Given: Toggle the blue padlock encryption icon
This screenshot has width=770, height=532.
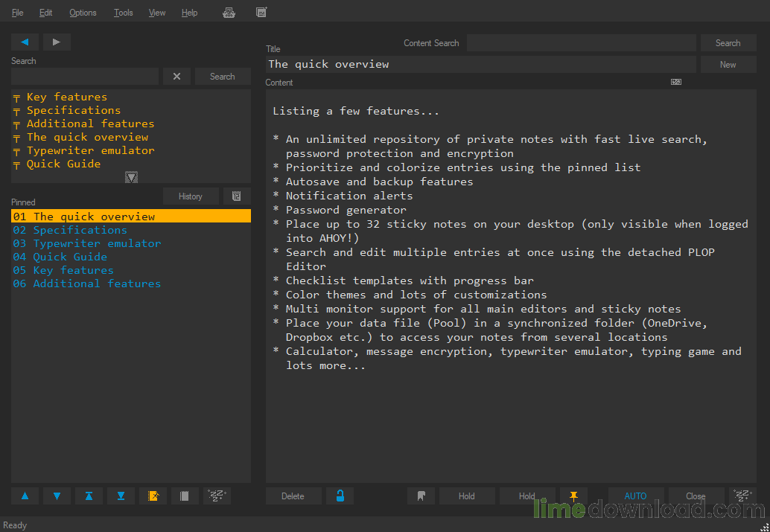Looking at the screenshot, I should [340, 496].
